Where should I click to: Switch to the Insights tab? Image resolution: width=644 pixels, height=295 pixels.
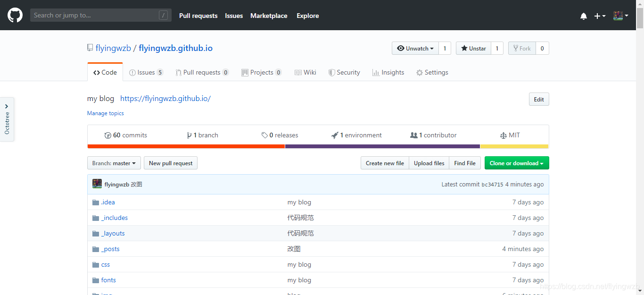pyautogui.click(x=388, y=72)
